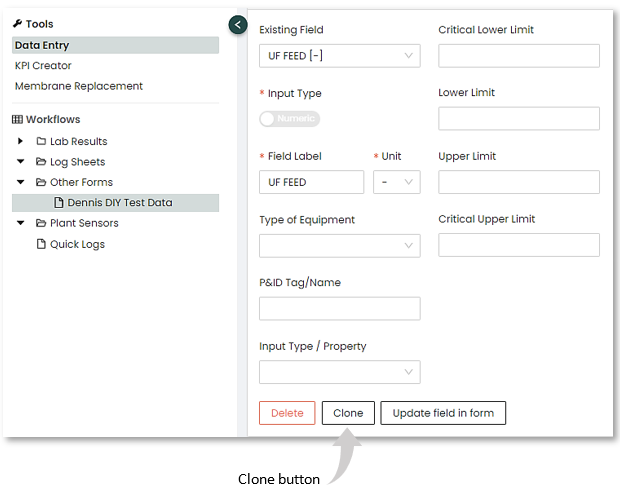Open the Type of Equipment dropdown
This screenshot has height=490, width=620.
[339, 245]
